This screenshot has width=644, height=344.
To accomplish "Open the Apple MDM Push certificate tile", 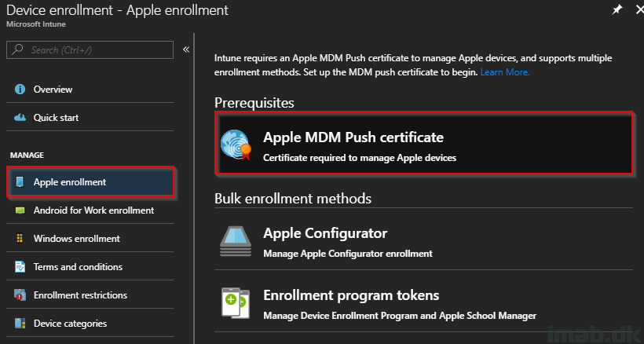I will pos(423,142).
